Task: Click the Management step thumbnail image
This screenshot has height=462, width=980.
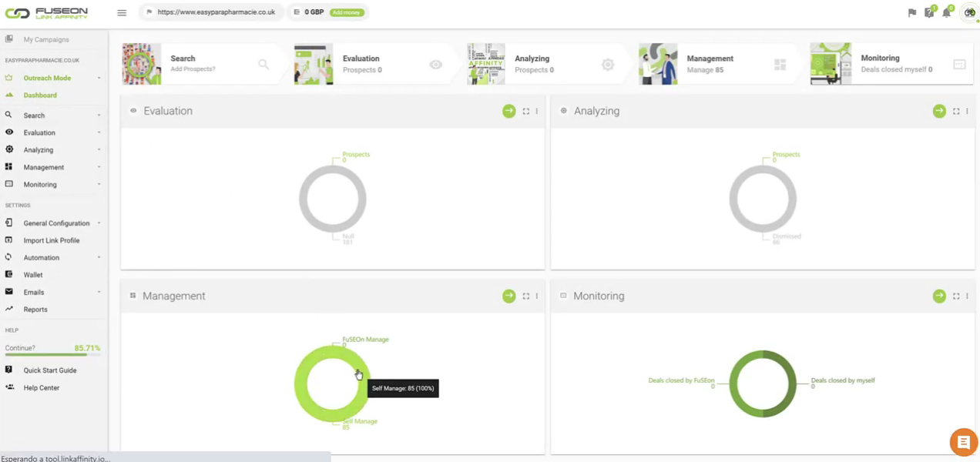Action: 658,64
